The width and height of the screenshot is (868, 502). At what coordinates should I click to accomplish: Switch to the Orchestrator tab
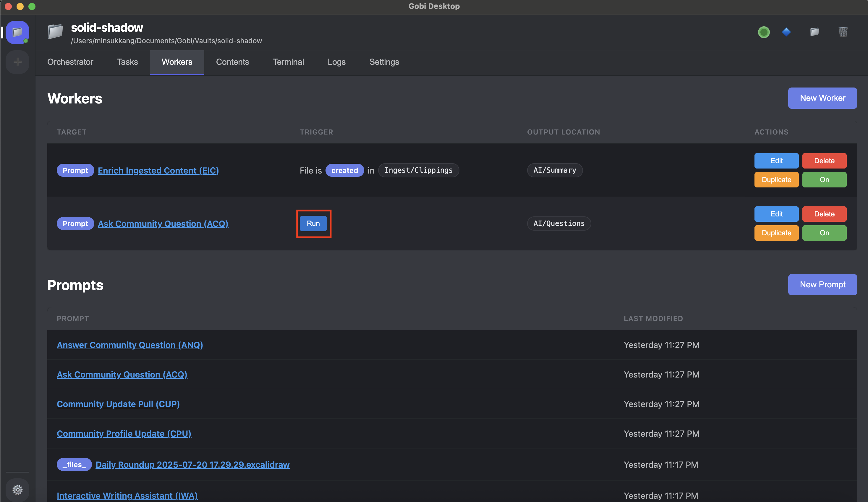70,62
